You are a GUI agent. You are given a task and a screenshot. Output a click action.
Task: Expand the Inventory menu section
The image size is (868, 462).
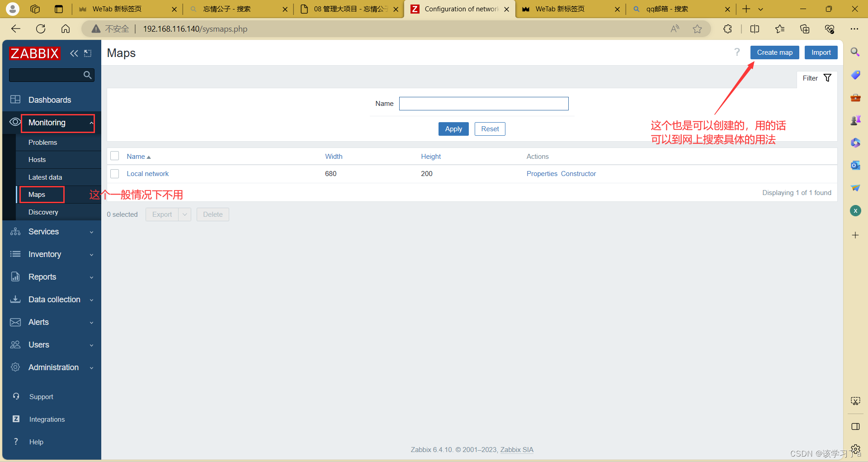pos(91,255)
